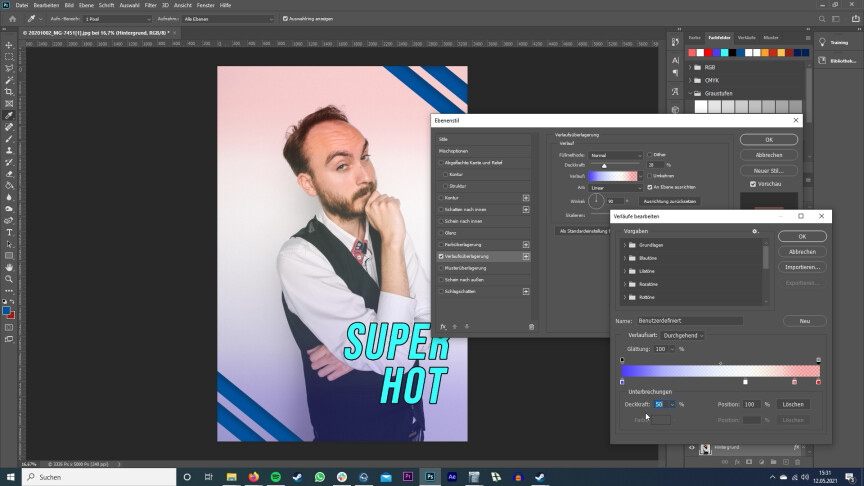Click the trash icon in Ebenenstil dialog
This screenshot has width=864, height=486.
(x=531, y=326)
